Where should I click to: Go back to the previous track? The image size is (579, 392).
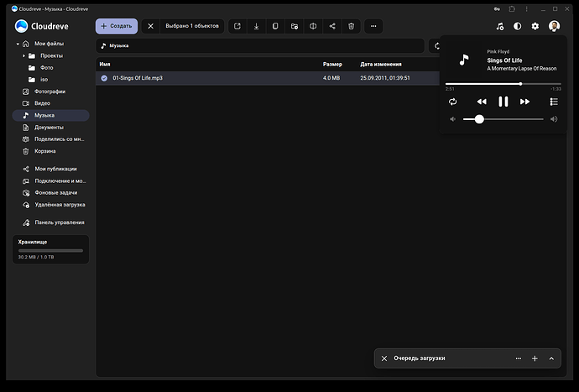pyautogui.click(x=482, y=102)
